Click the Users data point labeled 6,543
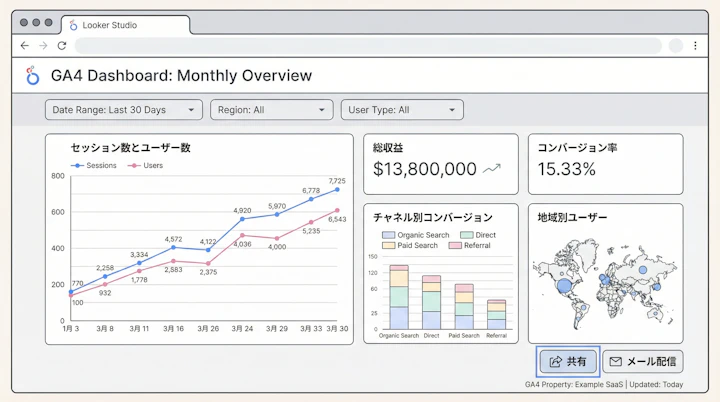 [337, 210]
